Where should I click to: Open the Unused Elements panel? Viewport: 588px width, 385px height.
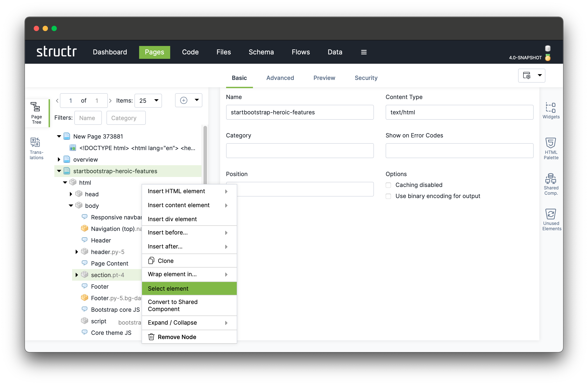coord(551,218)
